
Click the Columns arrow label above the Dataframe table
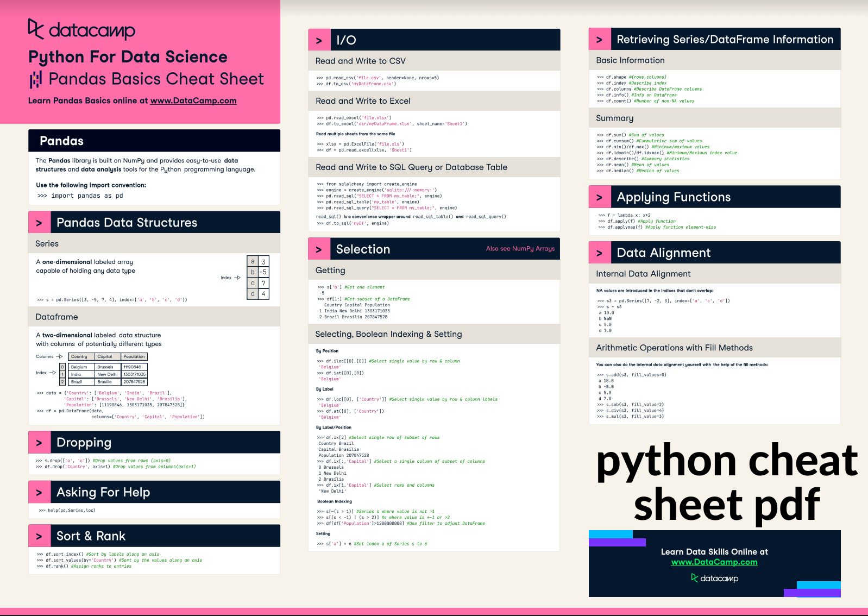pos(49,356)
